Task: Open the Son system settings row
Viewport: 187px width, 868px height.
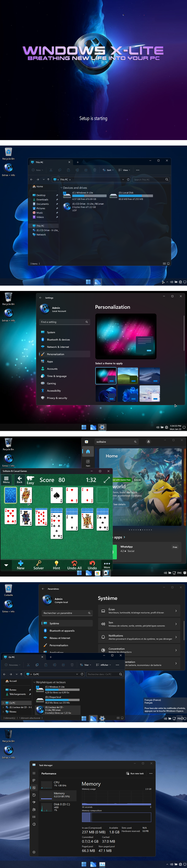Action: pos(139,624)
